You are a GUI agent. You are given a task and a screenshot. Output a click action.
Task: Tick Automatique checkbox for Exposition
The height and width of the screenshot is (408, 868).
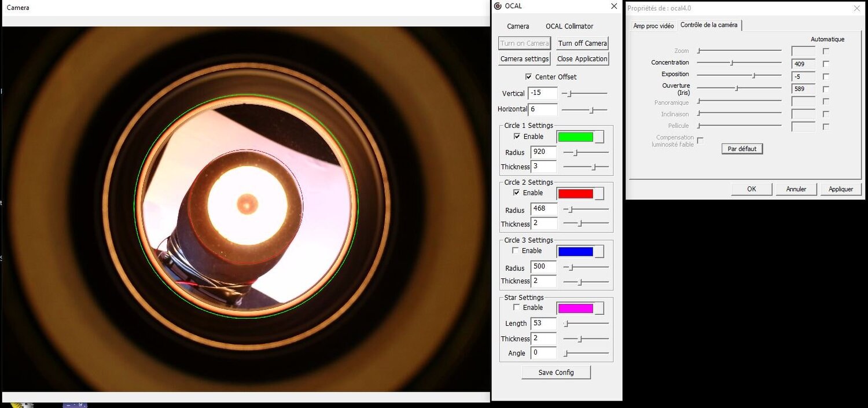(x=826, y=76)
